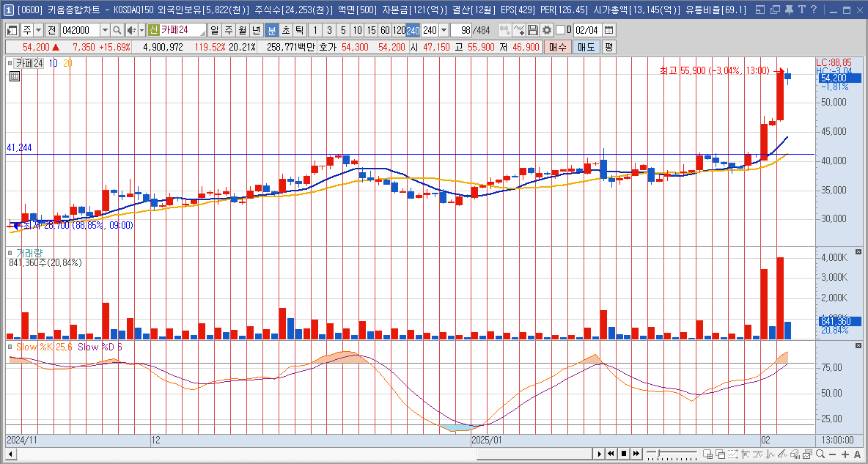This screenshot has width=868, height=464.
Task: Toggle the D checkbox next to date
Action: 560,31
